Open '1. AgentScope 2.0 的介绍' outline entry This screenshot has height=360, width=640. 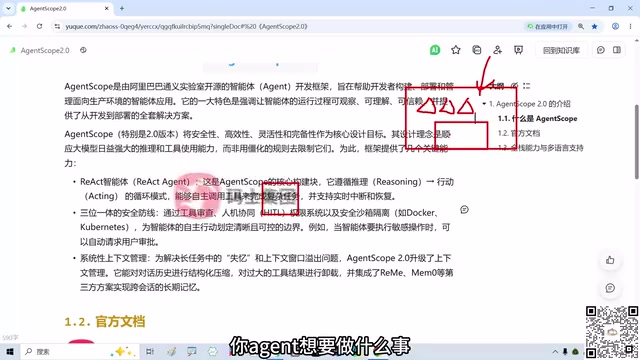click(x=530, y=104)
